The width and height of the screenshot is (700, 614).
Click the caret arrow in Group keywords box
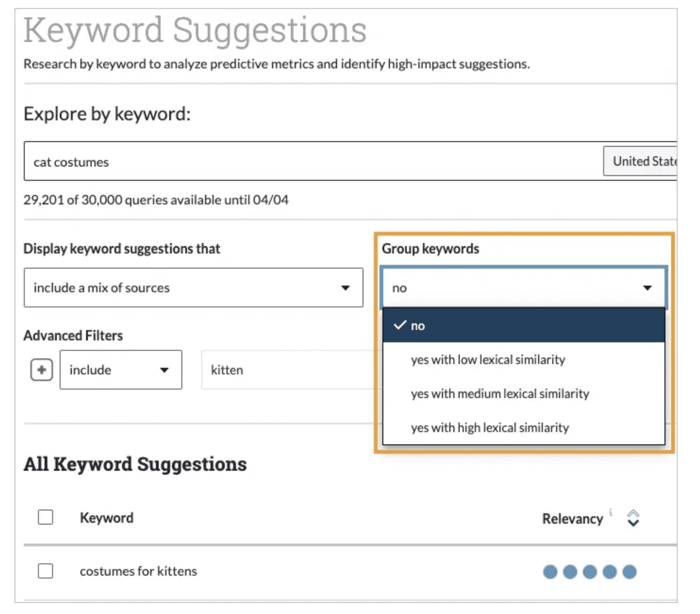647,288
